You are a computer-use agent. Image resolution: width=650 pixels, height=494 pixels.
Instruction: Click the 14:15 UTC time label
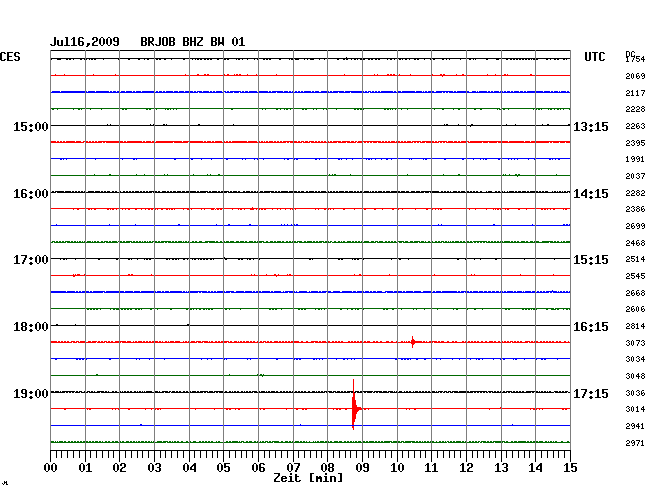pyautogui.click(x=591, y=194)
